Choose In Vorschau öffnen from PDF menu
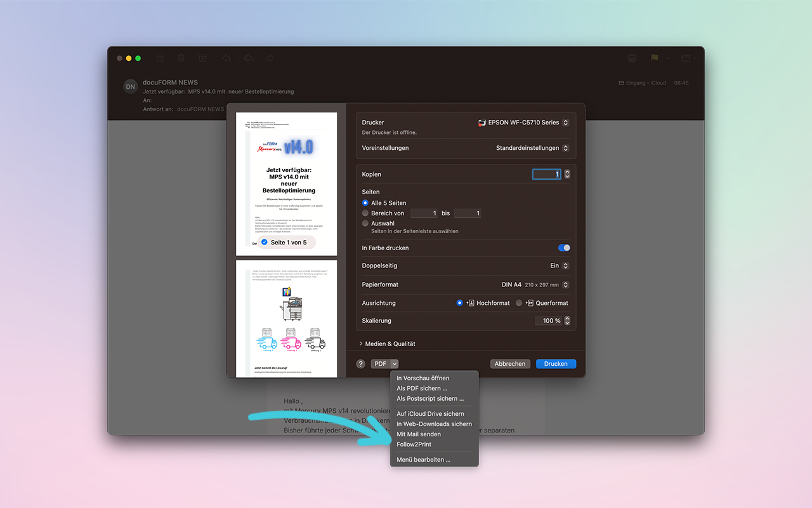The width and height of the screenshot is (812, 508). (434, 378)
